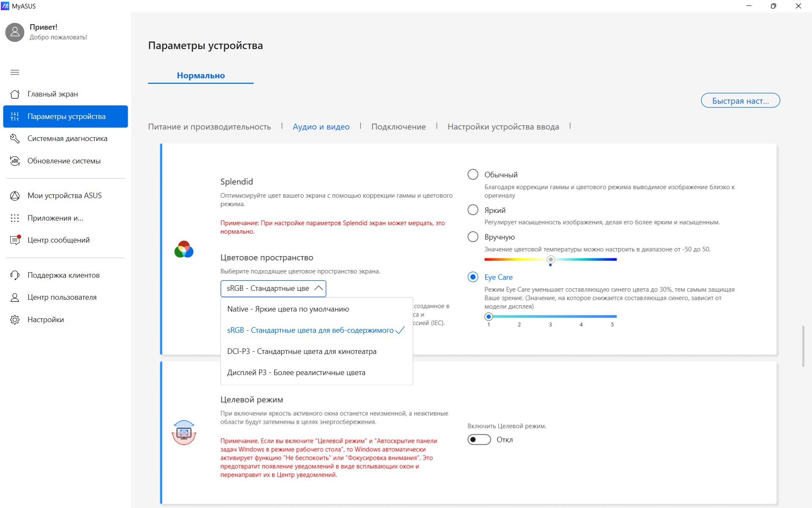
Task: Click the Параметры устройства page heading
Action: [x=206, y=46]
